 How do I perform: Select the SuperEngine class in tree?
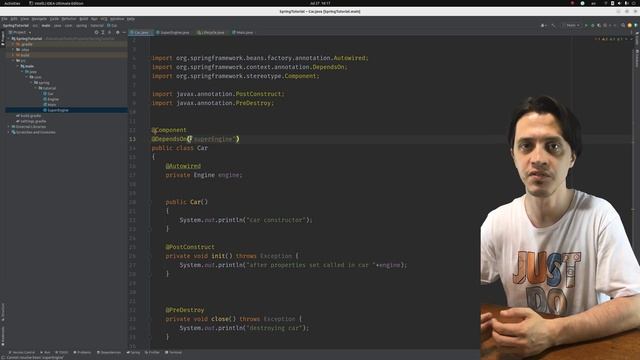pyautogui.click(x=56, y=110)
